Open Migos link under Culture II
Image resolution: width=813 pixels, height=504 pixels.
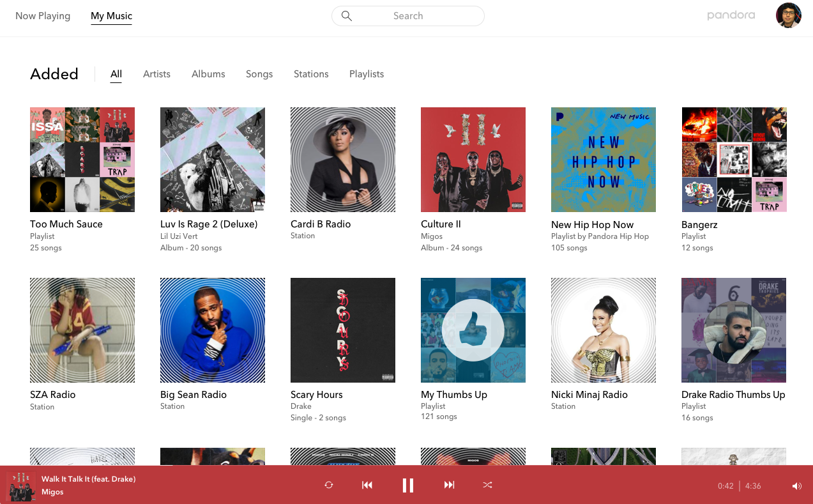click(x=432, y=236)
